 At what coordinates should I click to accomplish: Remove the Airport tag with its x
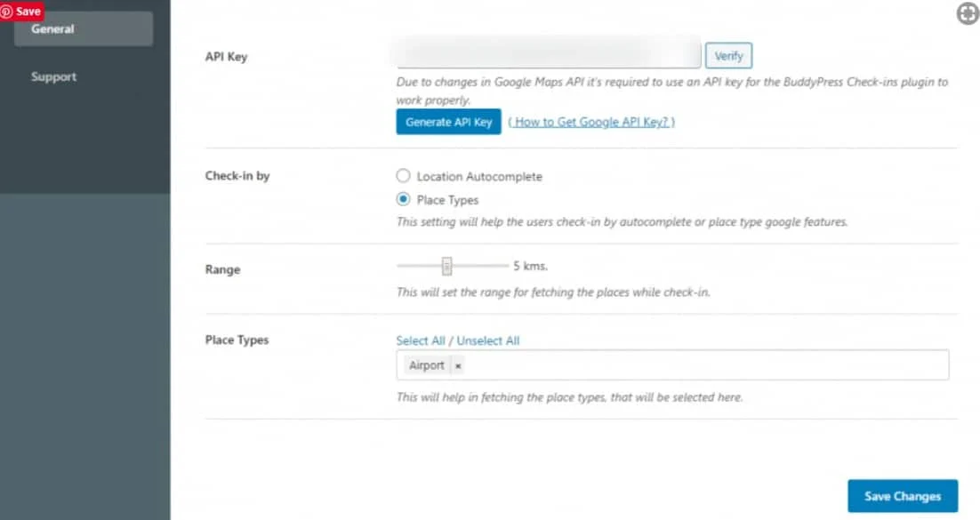pyautogui.click(x=458, y=366)
